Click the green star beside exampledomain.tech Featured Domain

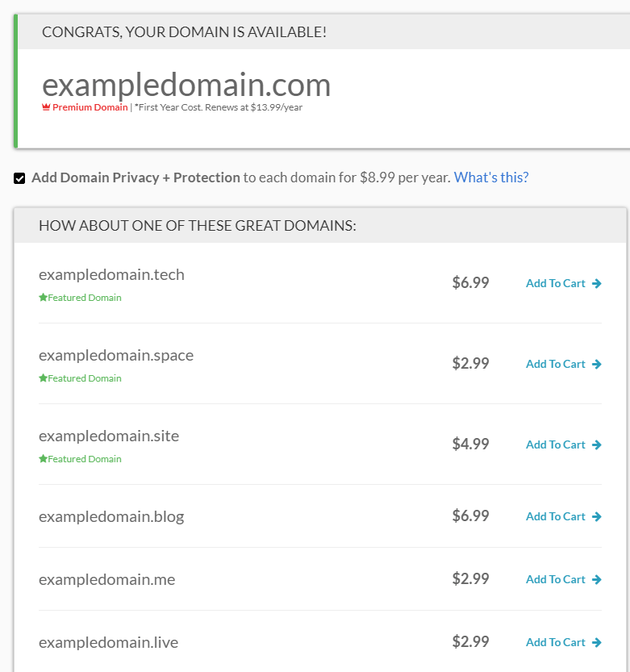pos(43,297)
